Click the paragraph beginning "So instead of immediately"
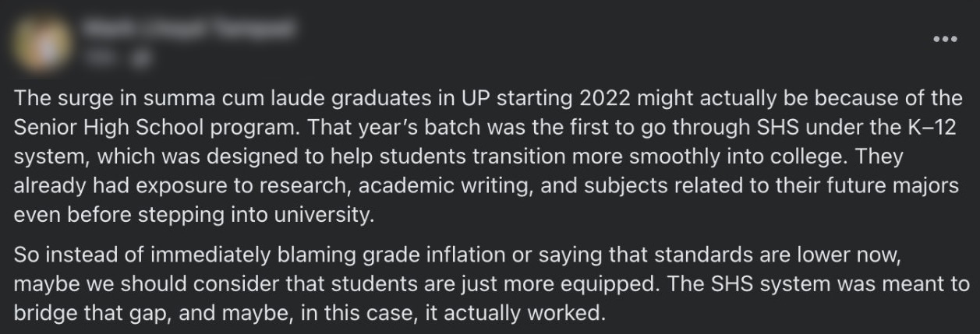Image resolution: width=980 pixels, height=334 pixels. [492, 285]
